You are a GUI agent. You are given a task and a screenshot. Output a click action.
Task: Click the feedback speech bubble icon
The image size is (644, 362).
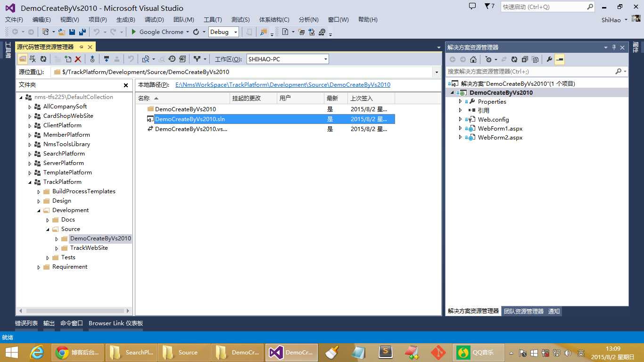(472, 7)
